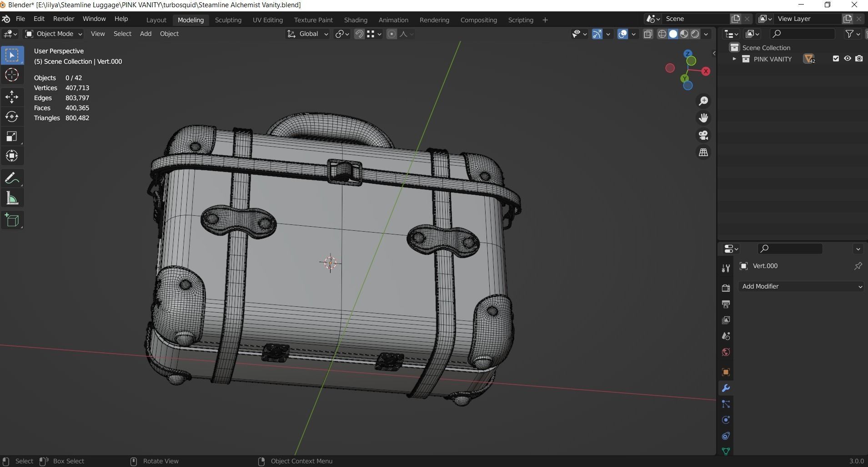
Task: Click the X axis gizmo handle
Action: [x=706, y=71]
